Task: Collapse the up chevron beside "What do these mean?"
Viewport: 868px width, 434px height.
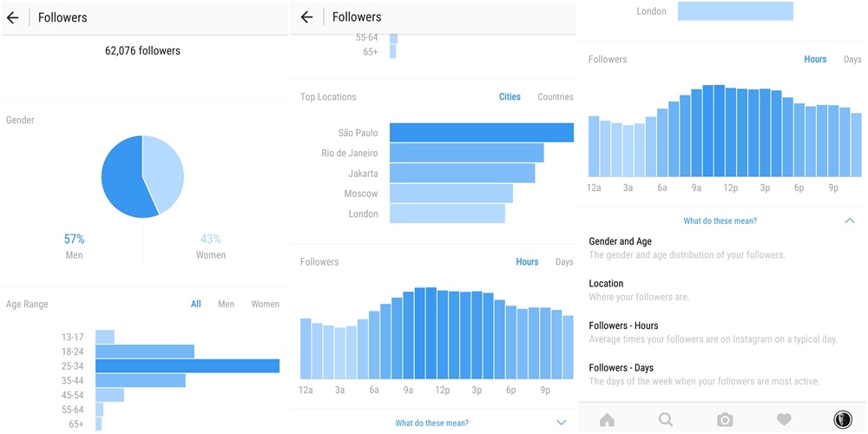Action: 849,221
